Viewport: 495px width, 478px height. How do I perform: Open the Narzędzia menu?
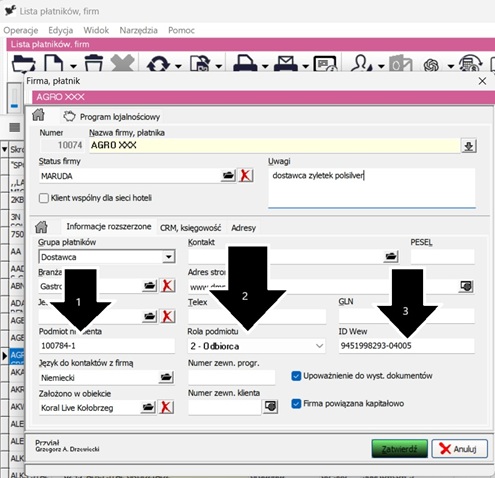[138, 30]
